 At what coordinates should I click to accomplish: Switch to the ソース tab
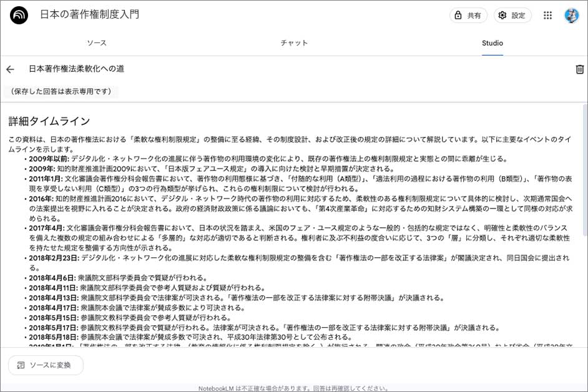(x=97, y=43)
